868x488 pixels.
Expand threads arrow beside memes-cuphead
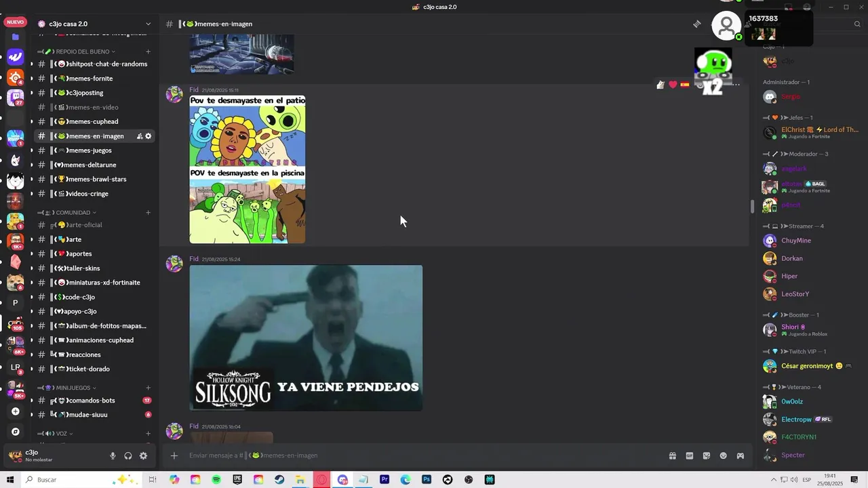pos(31,122)
